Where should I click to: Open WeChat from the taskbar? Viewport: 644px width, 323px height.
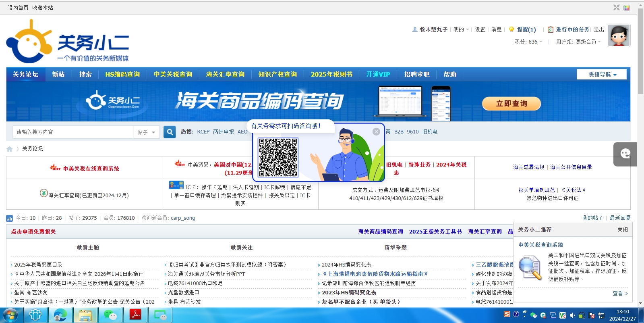click(110, 315)
